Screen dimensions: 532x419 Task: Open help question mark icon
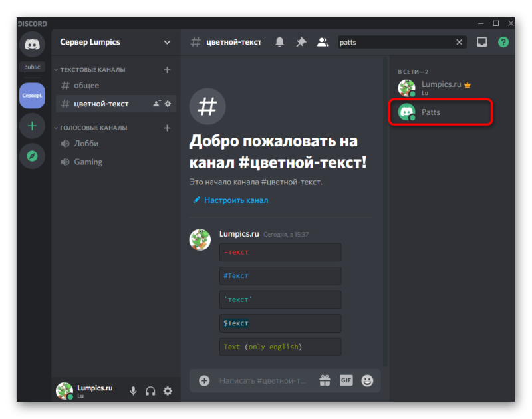point(503,42)
